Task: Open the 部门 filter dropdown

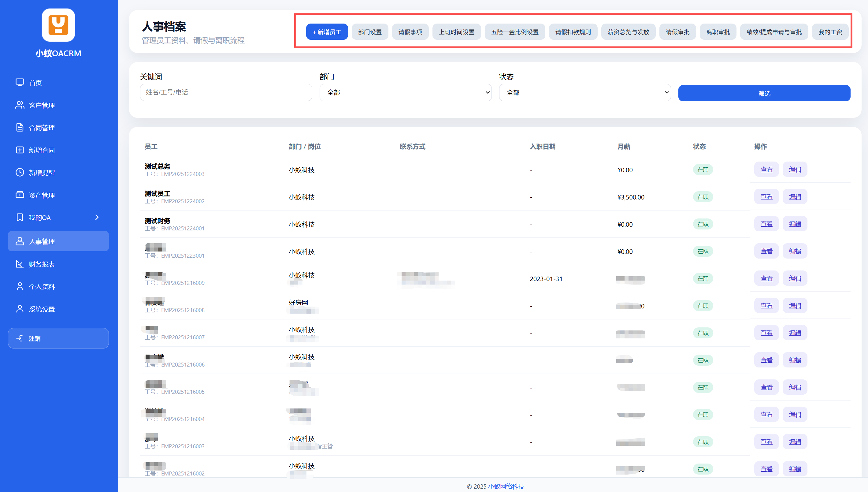Action: coord(405,93)
